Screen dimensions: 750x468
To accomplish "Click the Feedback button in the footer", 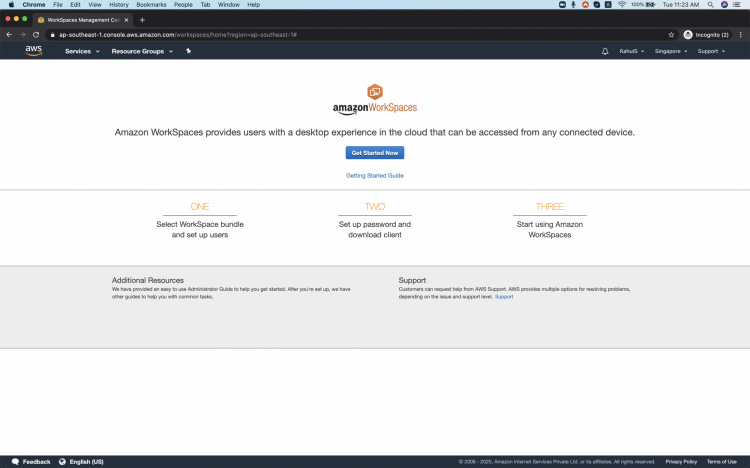I will coord(31,462).
